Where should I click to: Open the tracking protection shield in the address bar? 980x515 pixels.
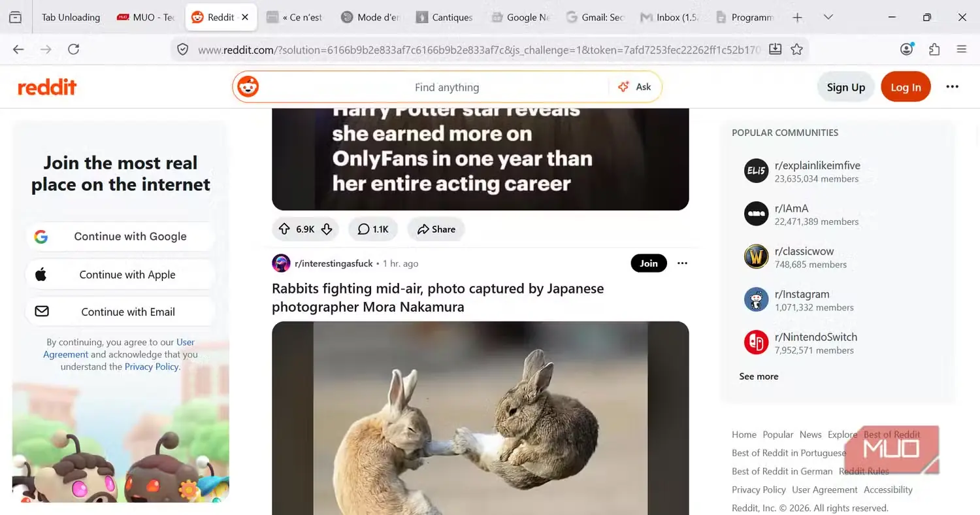pyautogui.click(x=184, y=49)
